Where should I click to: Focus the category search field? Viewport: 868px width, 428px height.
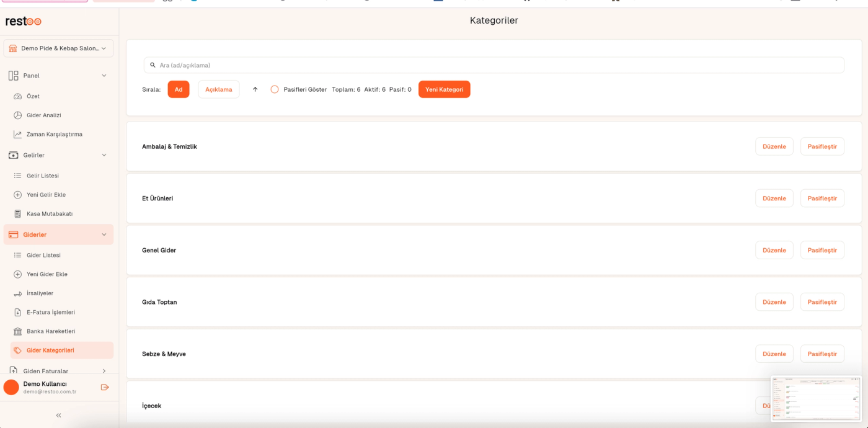click(x=494, y=65)
